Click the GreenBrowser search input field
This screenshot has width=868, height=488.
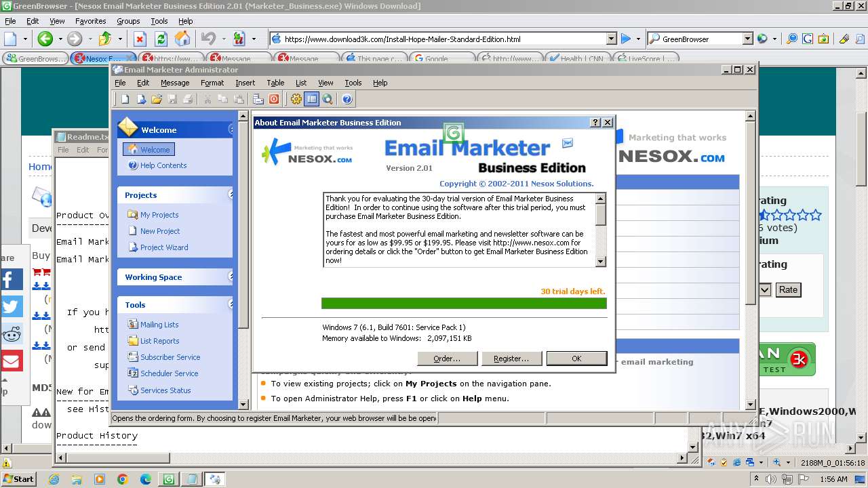(x=695, y=39)
